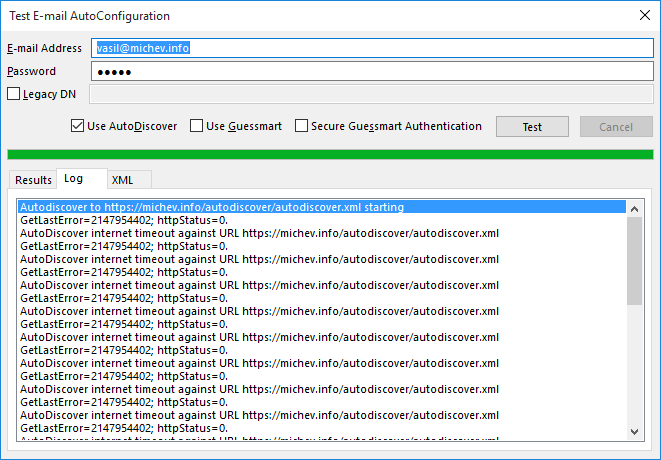The width and height of the screenshot is (661, 460).
Task: Click the log scrollbar up arrow
Action: tap(634, 208)
